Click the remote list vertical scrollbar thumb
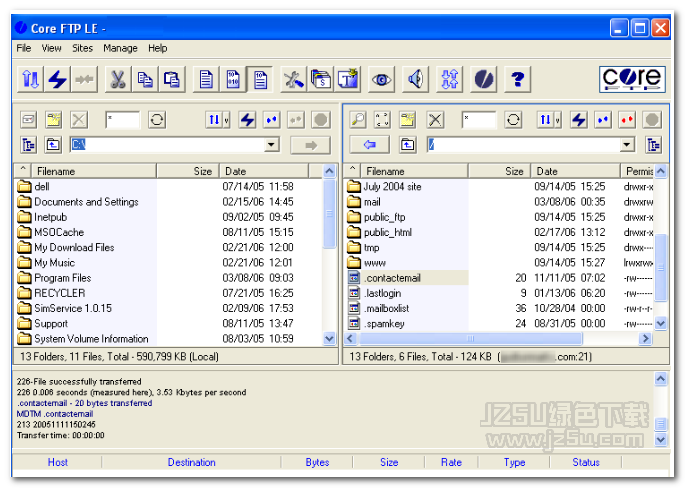Viewport: 685px width, 488px height. [661, 267]
